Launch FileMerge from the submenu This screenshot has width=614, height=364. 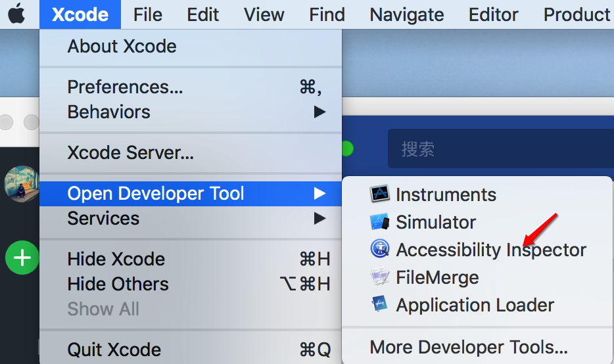(477, 277)
